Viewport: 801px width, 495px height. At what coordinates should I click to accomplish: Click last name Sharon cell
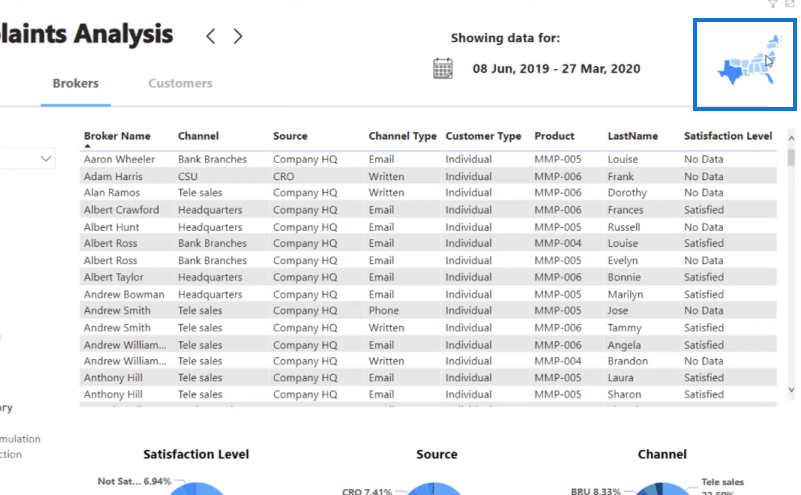pos(624,394)
